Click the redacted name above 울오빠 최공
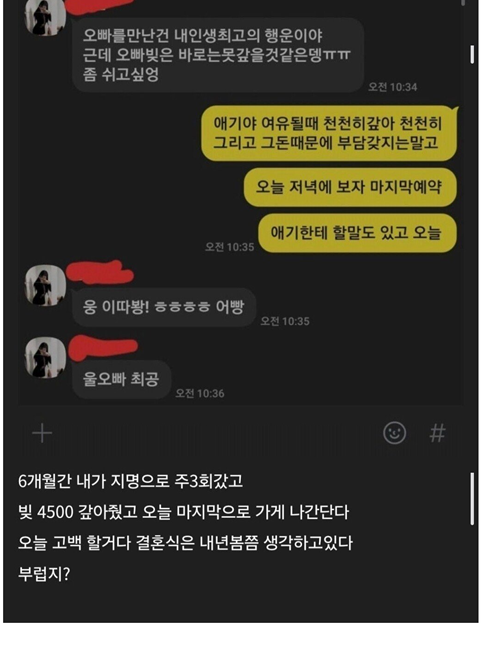This screenshot has width=488, height=653. (102, 348)
